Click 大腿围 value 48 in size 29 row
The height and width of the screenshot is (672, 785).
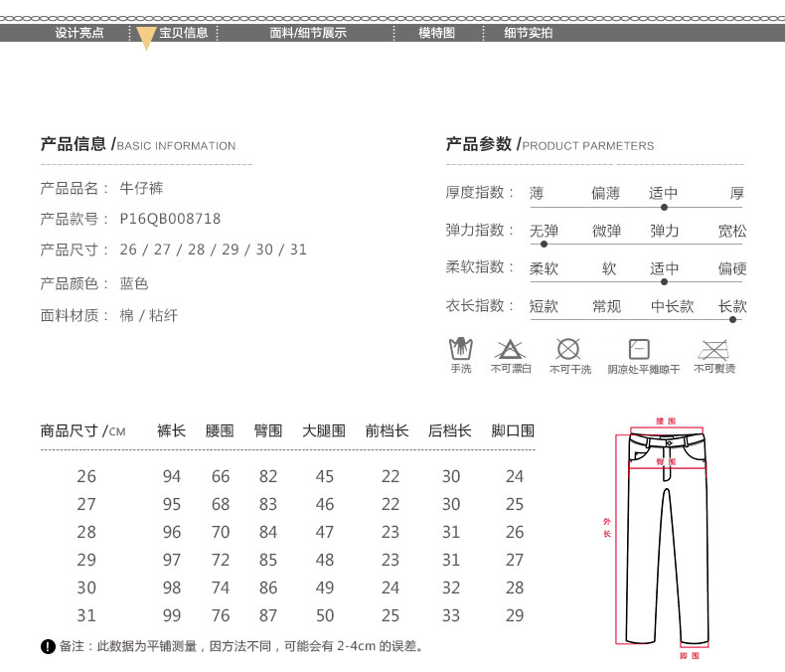point(325,560)
